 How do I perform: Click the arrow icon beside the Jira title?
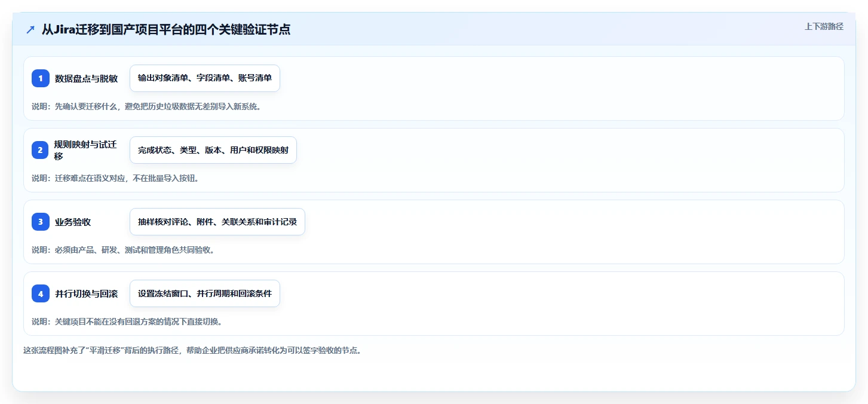pyautogui.click(x=30, y=30)
